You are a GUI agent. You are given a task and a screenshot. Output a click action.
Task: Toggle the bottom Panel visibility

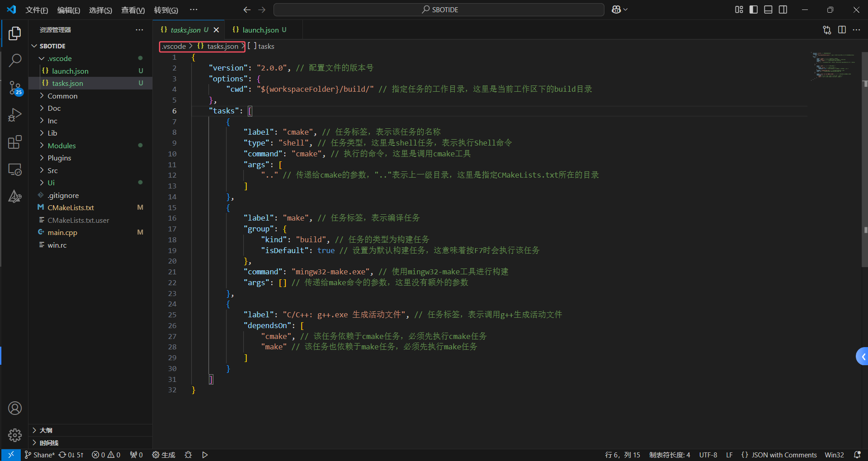coord(768,9)
